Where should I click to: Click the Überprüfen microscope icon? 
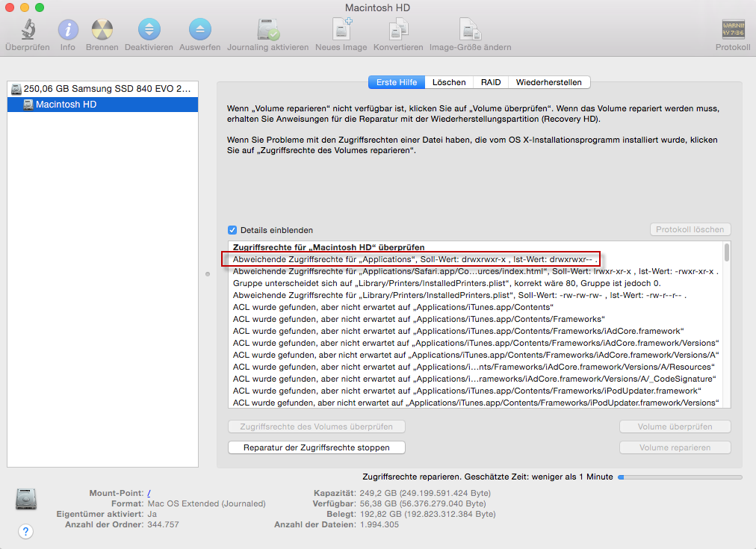28,29
